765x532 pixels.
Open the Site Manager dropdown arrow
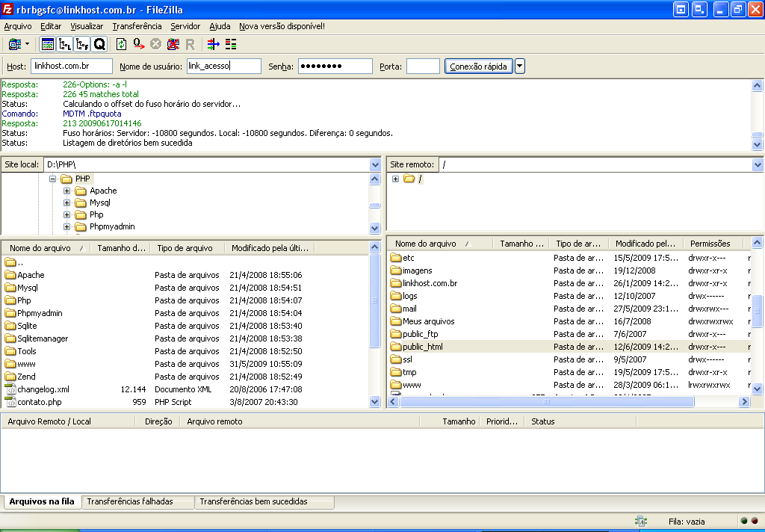tap(28, 44)
